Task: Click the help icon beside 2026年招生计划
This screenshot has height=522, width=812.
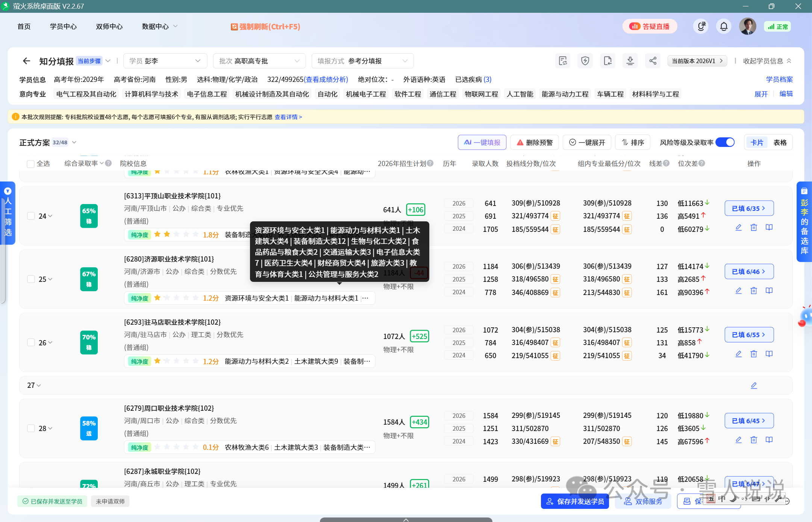Action: [x=430, y=163]
